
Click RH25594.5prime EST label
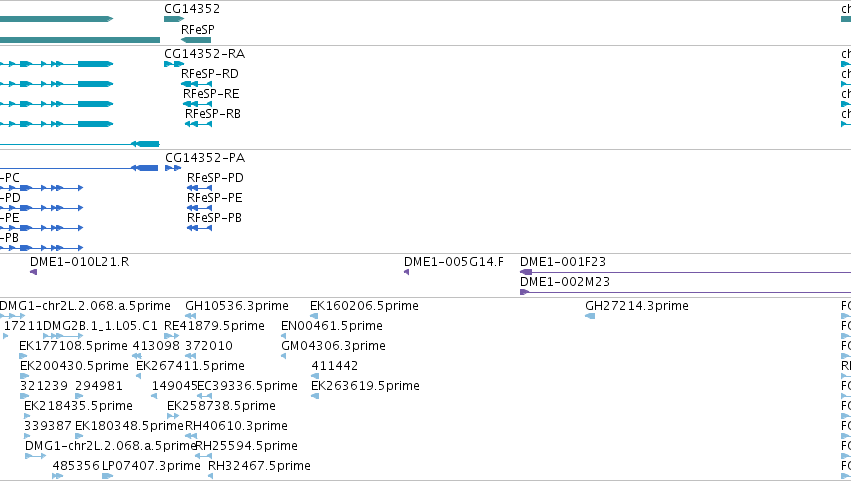(x=246, y=447)
